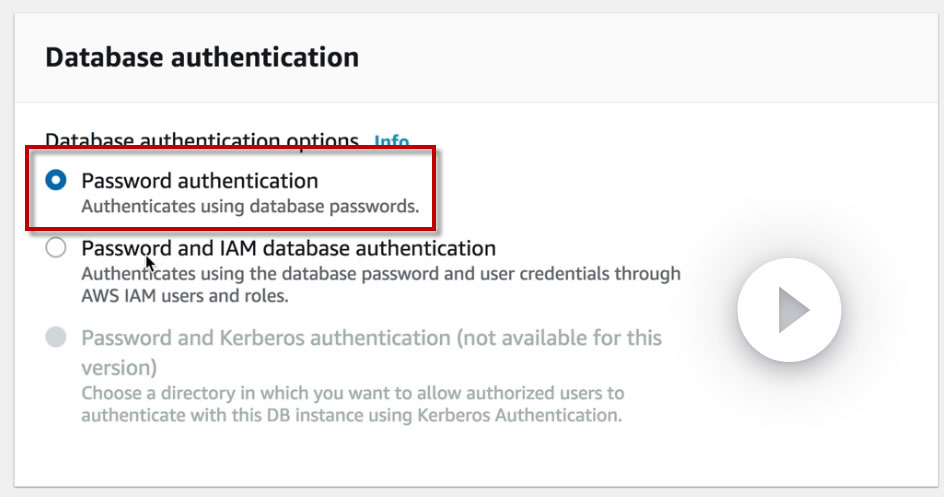Click "Authenticates using database passwords." description
Image resolution: width=944 pixels, height=497 pixels.
pos(249,208)
